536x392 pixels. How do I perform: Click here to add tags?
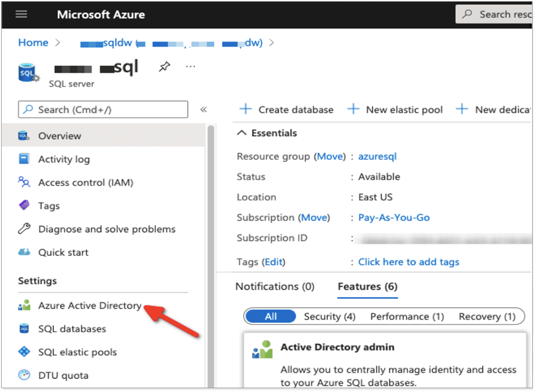click(408, 262)
